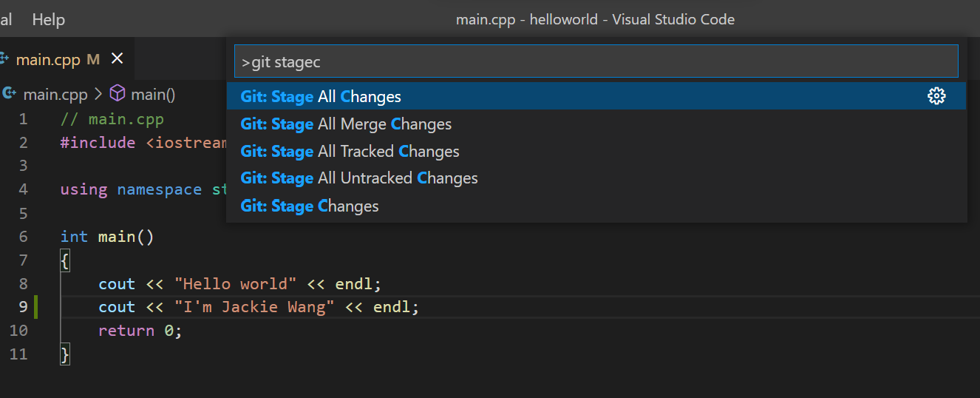Image resolution: width=980 pixels, height=398 pixels.
Task: Open the Help menu
Action: 48,19
